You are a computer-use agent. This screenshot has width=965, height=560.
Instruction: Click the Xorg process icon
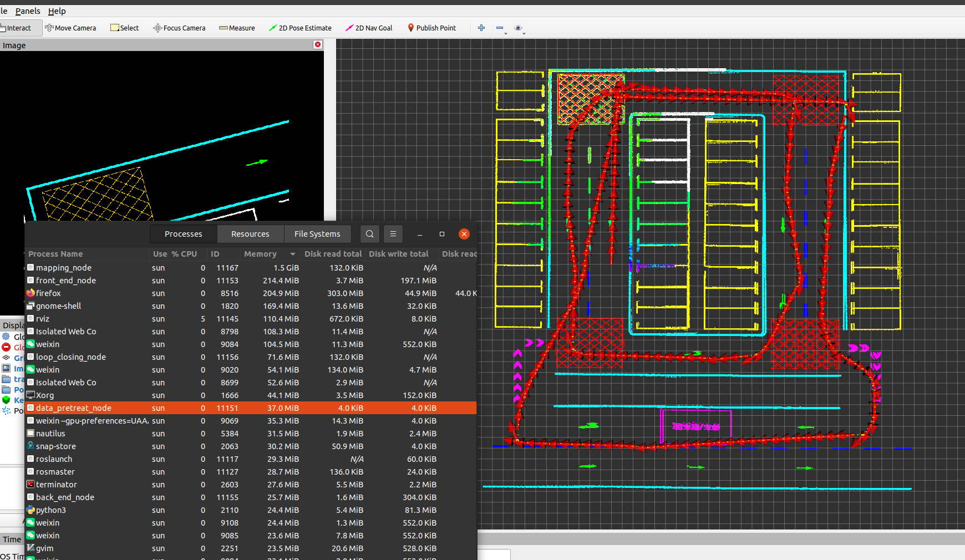click(x=31, y=395)
